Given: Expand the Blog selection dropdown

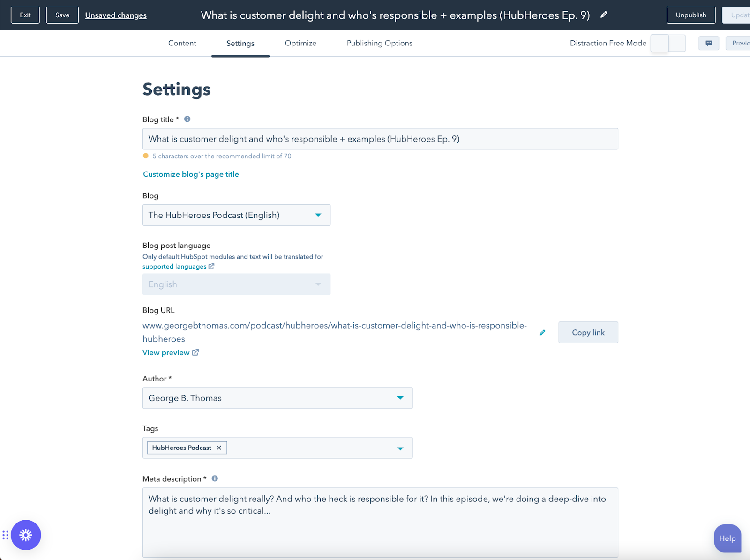Looking at the screenshot, I should [x=236, y=215].
